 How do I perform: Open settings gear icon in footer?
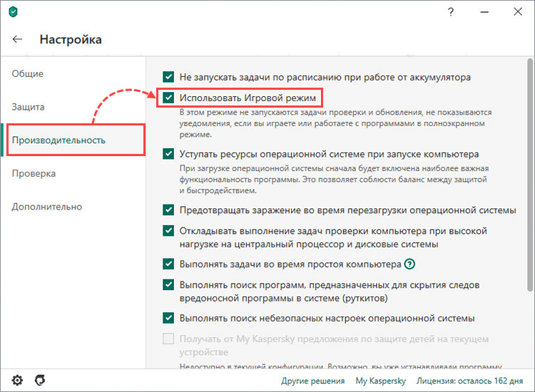click(x=17, y=380)
